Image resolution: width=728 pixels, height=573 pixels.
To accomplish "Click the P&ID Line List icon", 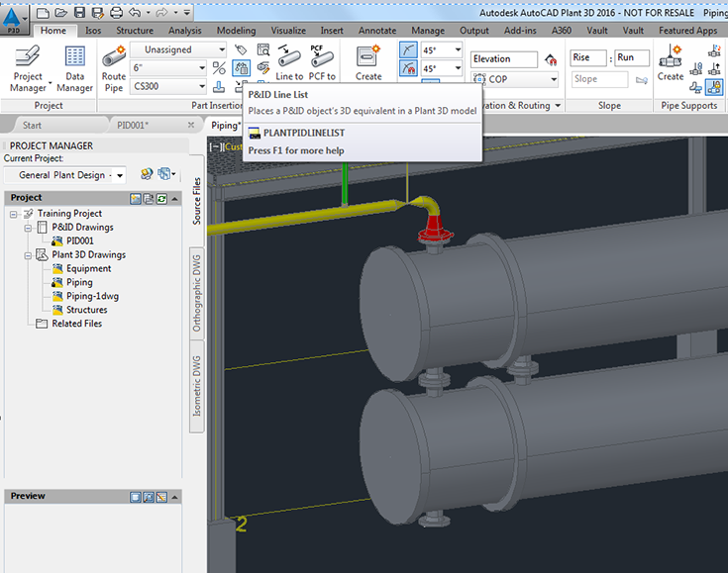I will pos(242,68).
